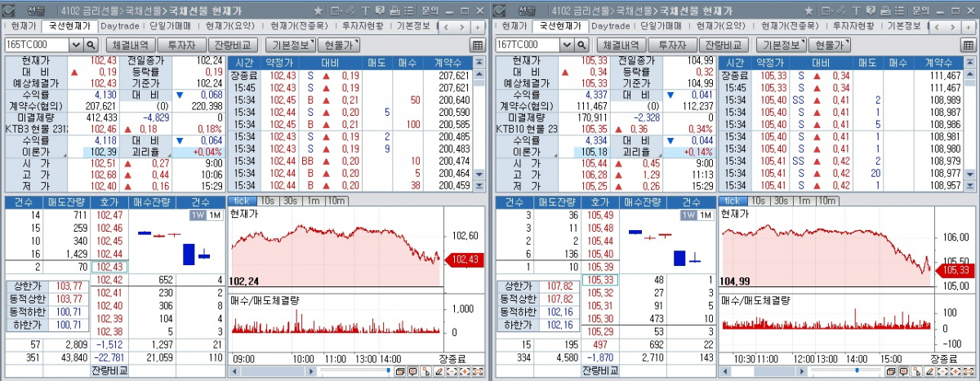Click the speech bubble icon under the left chart

click(x=413, y=372)
